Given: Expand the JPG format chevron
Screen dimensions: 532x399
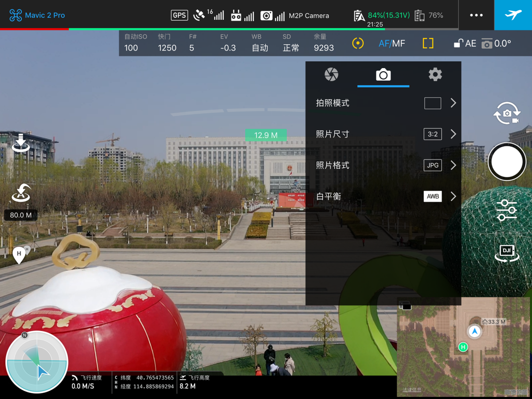Looking at the screenshot, I should click(x=453, y=165).
